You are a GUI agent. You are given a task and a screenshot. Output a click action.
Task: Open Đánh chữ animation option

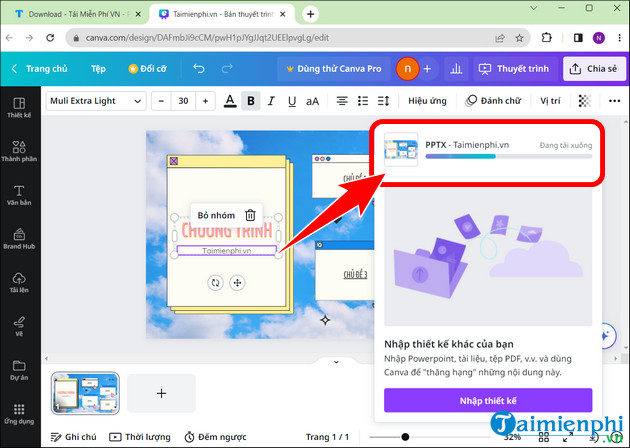(x=493, y=101)
